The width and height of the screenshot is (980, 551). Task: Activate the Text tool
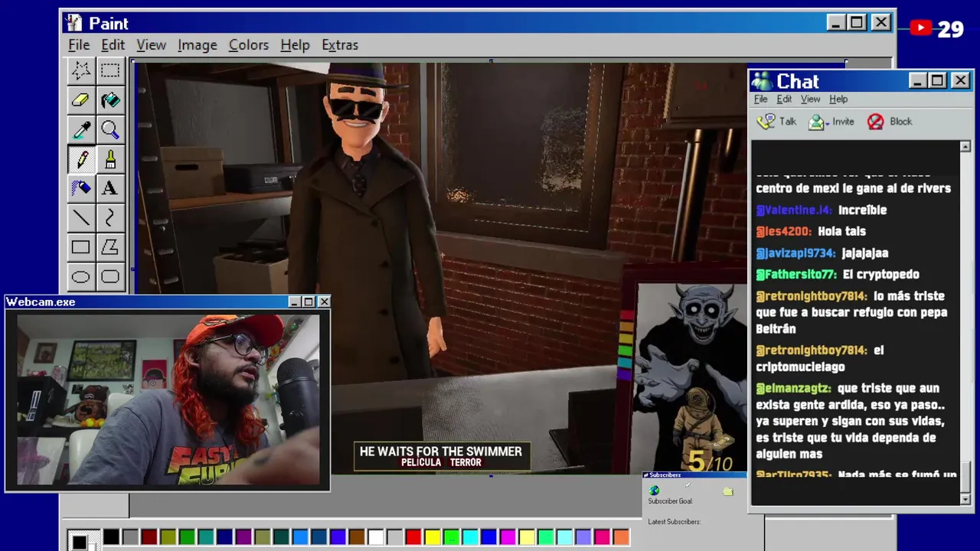(x=110, y=188)
